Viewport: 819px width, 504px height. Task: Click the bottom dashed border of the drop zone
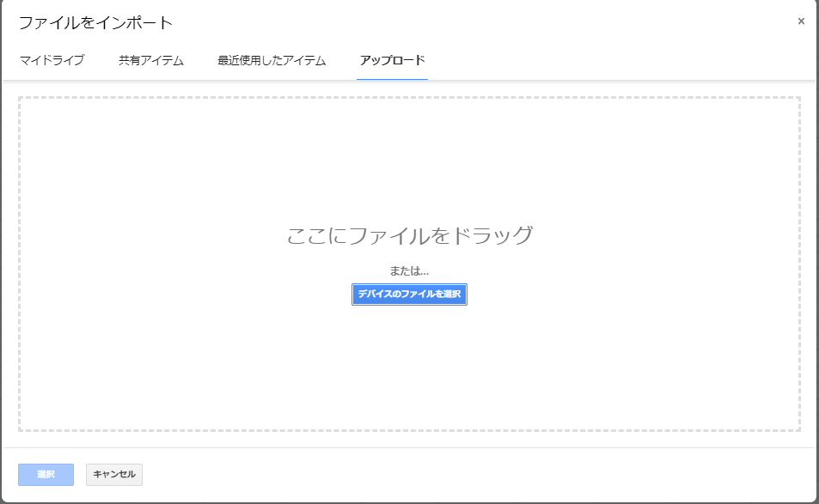point(409,429)
